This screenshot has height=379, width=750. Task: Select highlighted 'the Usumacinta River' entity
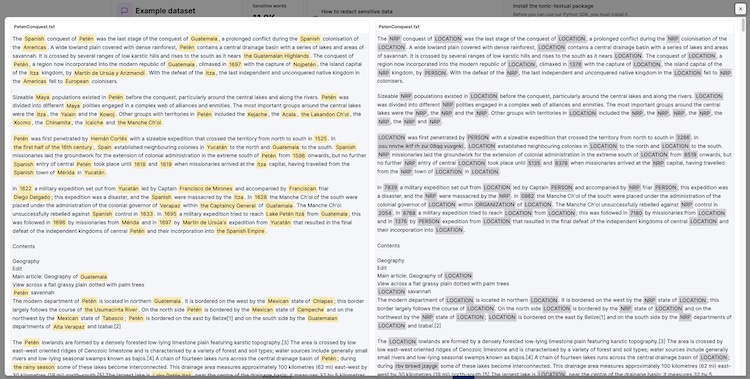click(x=111, y=310)
